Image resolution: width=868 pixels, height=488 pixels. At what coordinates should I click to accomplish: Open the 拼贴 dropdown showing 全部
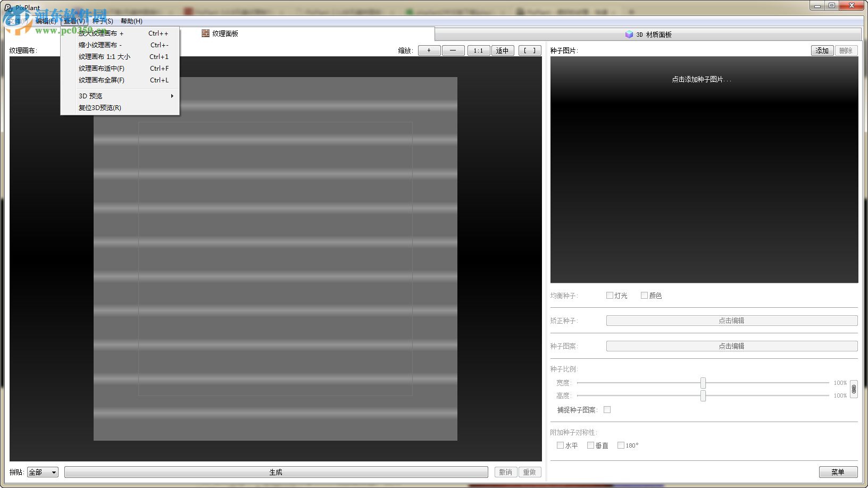coord(43,472)
